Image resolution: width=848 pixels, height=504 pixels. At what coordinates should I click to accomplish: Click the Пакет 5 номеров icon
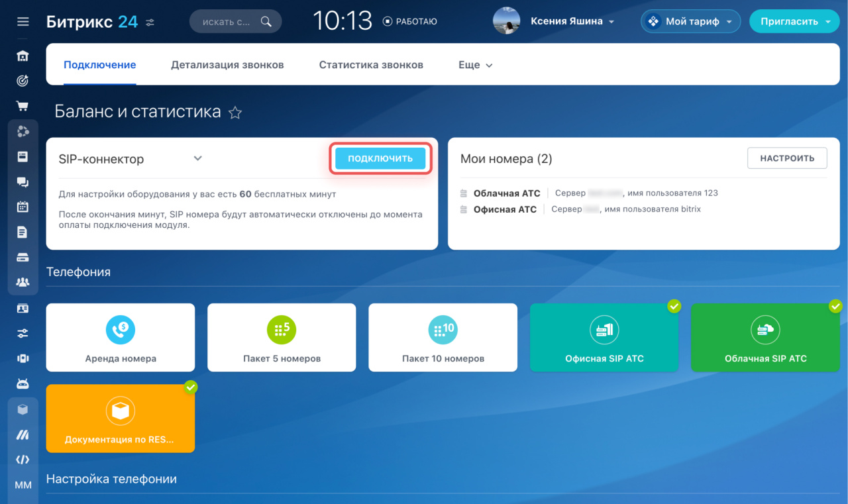[x=282, y=329]
